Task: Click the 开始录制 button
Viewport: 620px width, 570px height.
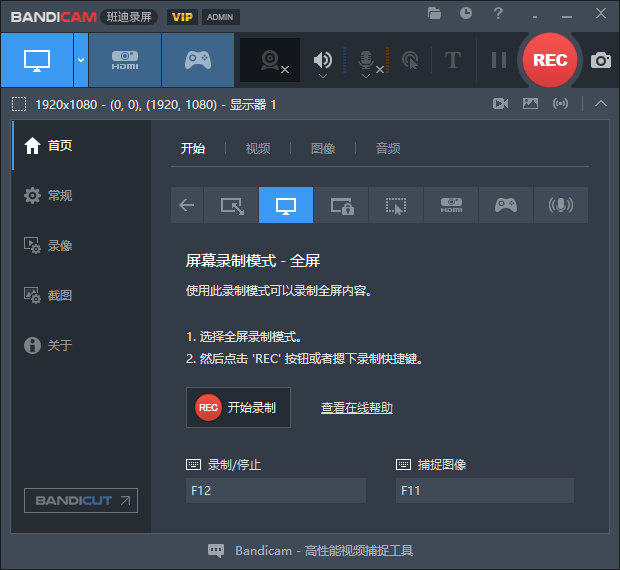Action: 238,408
